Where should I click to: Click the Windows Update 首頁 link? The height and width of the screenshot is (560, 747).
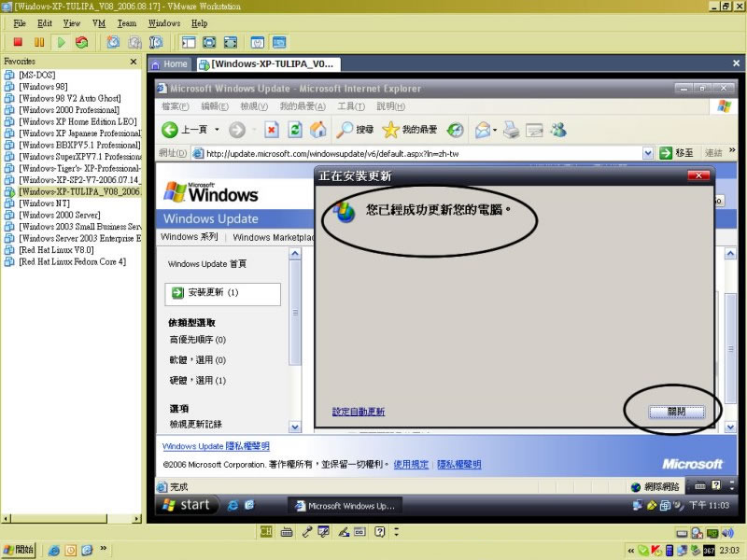coord(207,264)
